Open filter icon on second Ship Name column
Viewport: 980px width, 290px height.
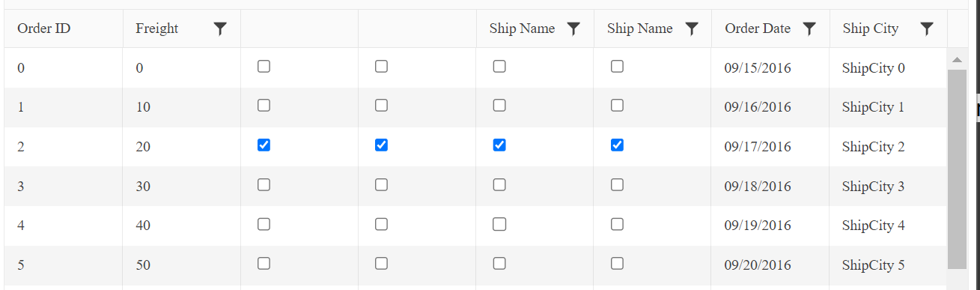(692, 28)
